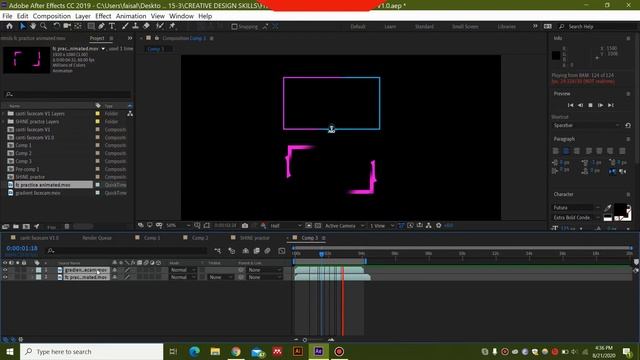
Task: Select the Rotation tool
Action: point(56,26)
